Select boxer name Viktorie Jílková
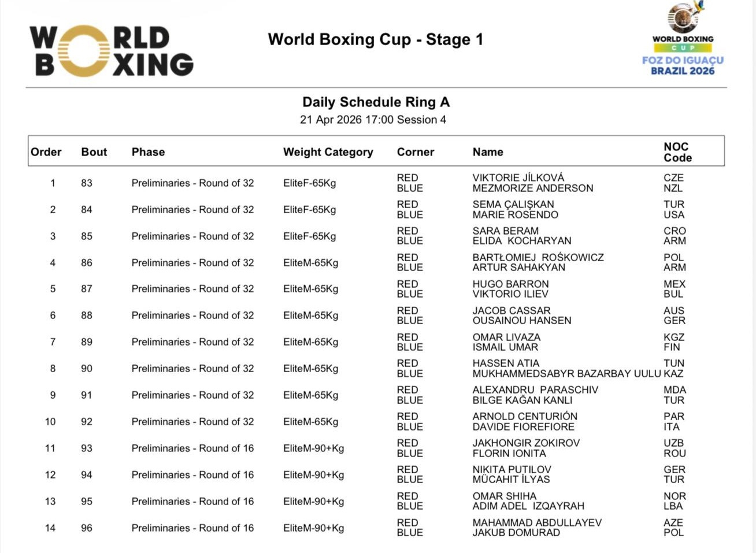 click(518, 178)
